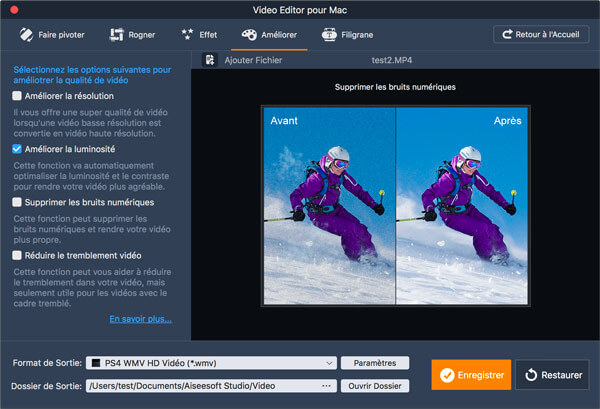The image size is (600, 409).
Task: Open the output folder browse ellipsis
Action: (x=326, y=386)
